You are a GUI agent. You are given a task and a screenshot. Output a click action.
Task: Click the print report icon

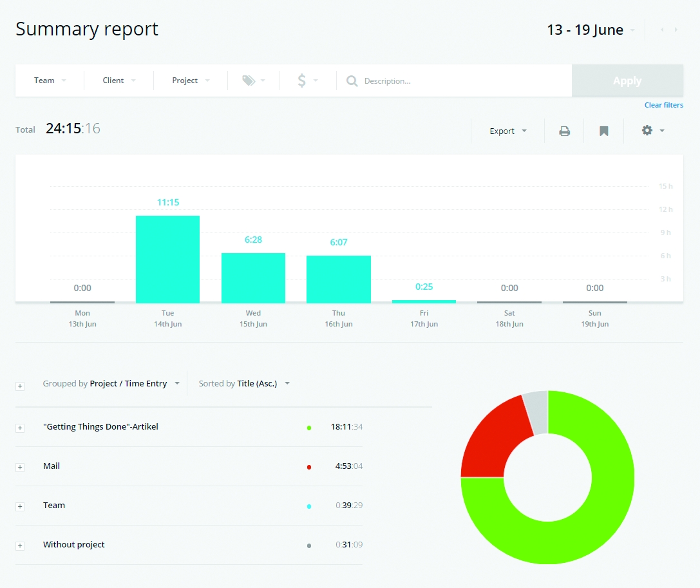point(564,131)
